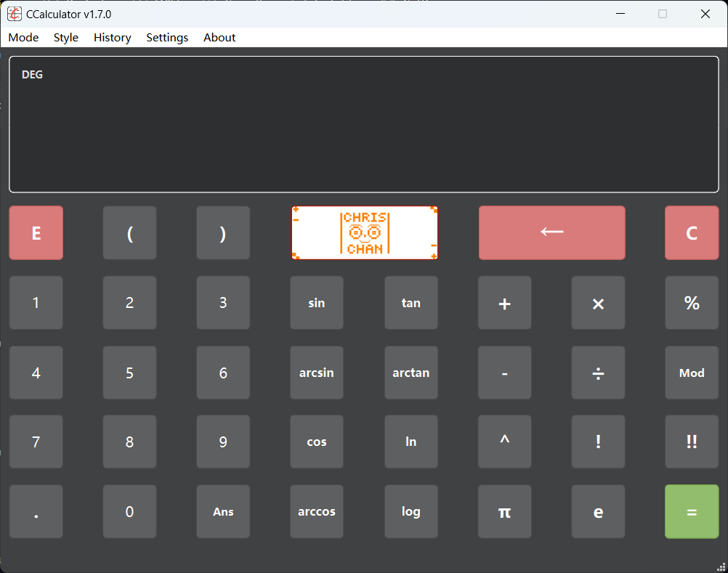
Task: Click the calculator display area
Action: [363, 123]
